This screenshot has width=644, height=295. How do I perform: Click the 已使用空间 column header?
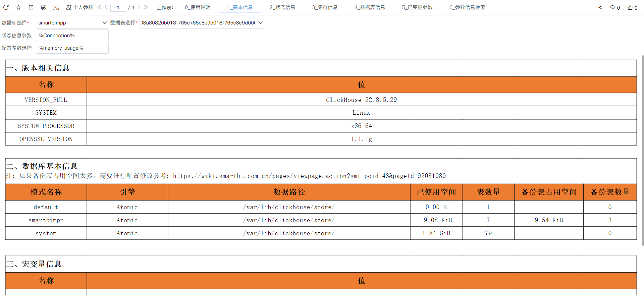click(x=436, y=192)
